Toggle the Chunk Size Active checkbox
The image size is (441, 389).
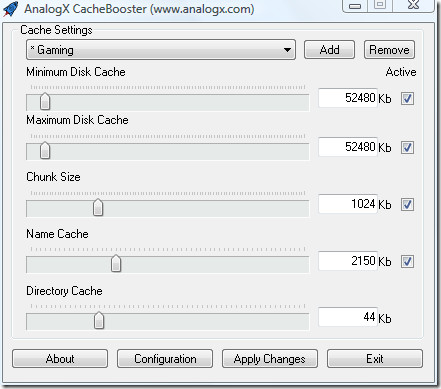coord(407,204)
